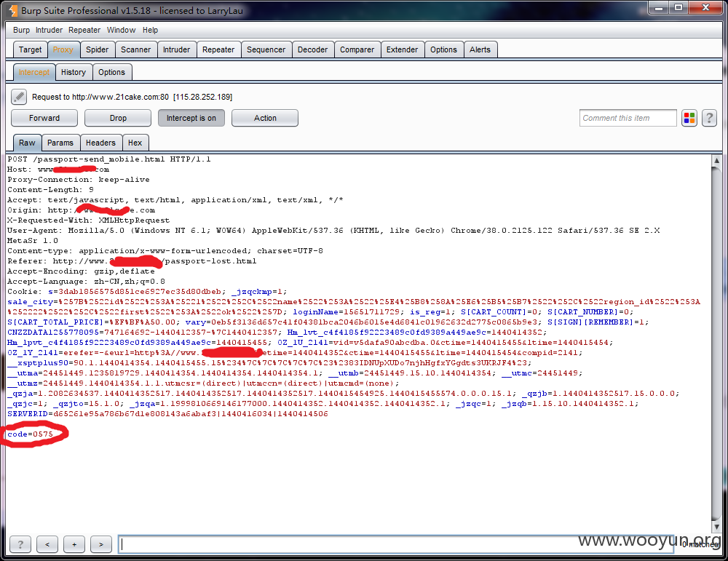Click the plus search options button
This screenshot has height=561, width=728.
pyautogui.click(x=74, y=544)
